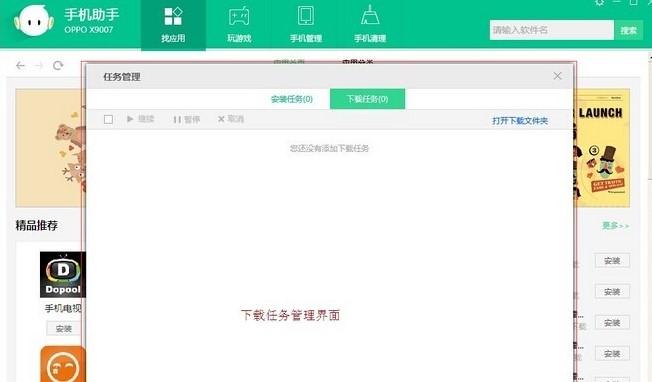Image resolution: width=652 pixels, height=382 pixels.
Task: Go forward with the right arrow
Action: (39, 66)
